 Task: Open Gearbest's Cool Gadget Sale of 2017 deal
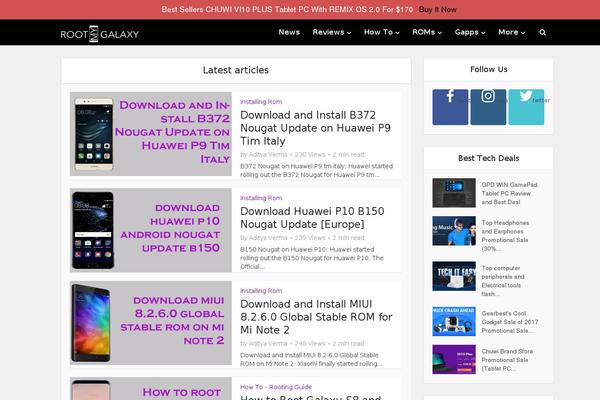coord(510,322)
